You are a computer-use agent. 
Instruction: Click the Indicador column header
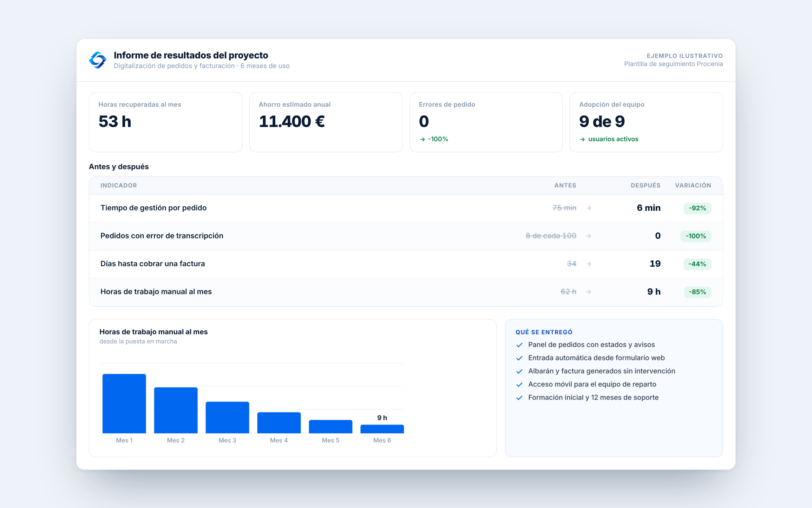pos(118,185)
